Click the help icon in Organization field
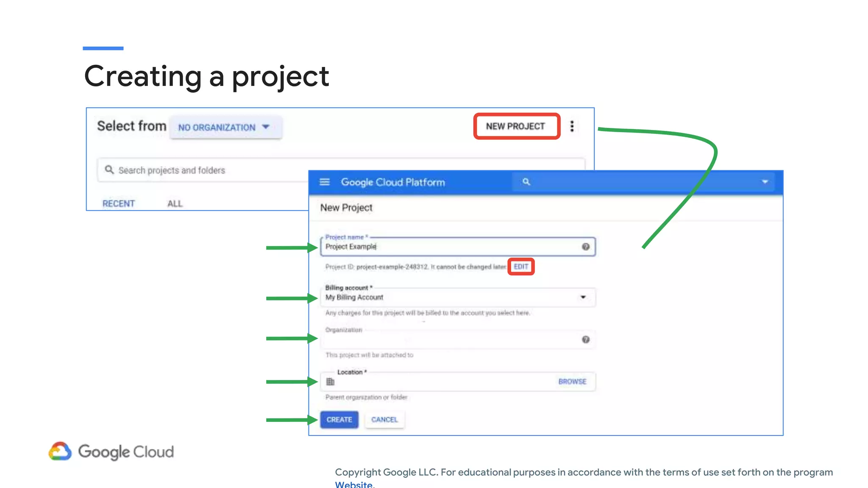The image size is (868, 488). pyautogui.click(x=586, y=339)
